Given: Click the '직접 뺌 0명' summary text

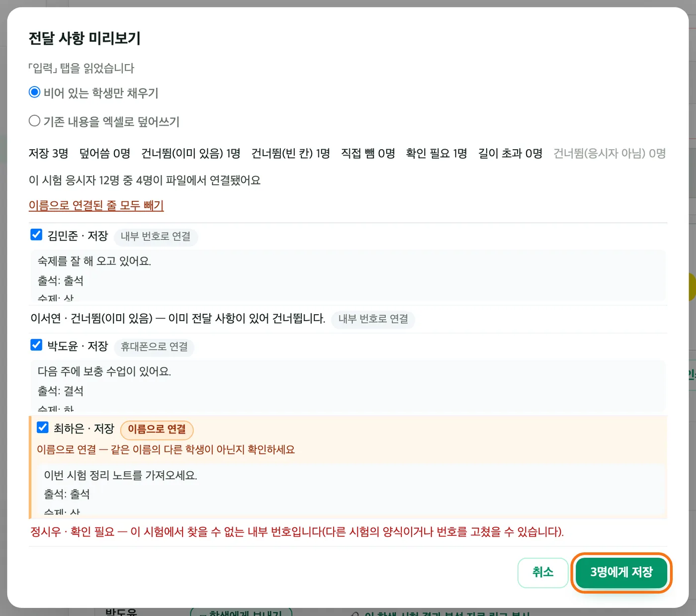Looking at the screenshot, I should [368, 154].
